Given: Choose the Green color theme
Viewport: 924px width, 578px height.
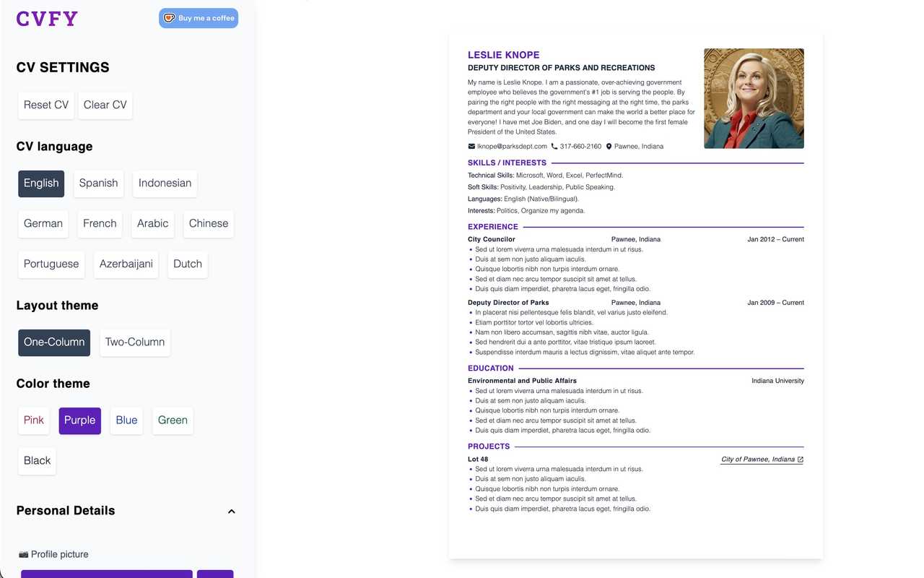Looking at the screenshot, I should [x=173, y=420].
